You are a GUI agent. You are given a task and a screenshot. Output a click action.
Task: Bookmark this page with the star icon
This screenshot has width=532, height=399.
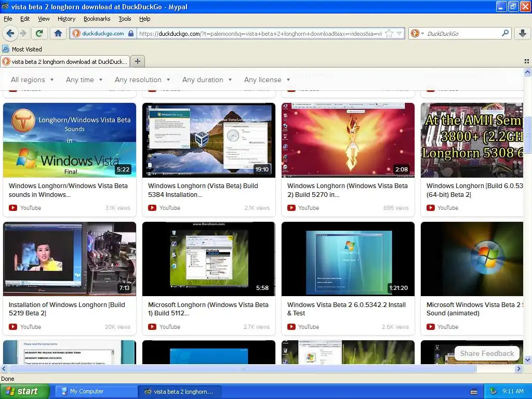pos(389,33)
